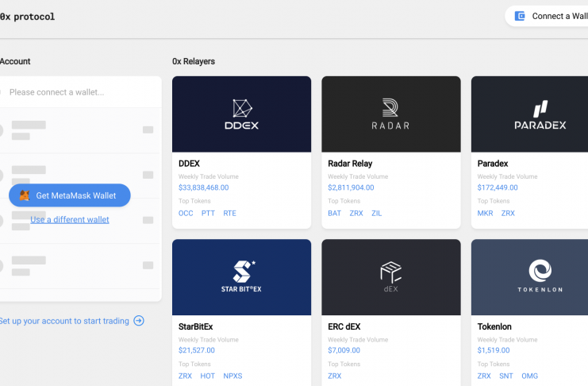
Task: Open the Paradex logo banner
Action: tap(529, 114)
